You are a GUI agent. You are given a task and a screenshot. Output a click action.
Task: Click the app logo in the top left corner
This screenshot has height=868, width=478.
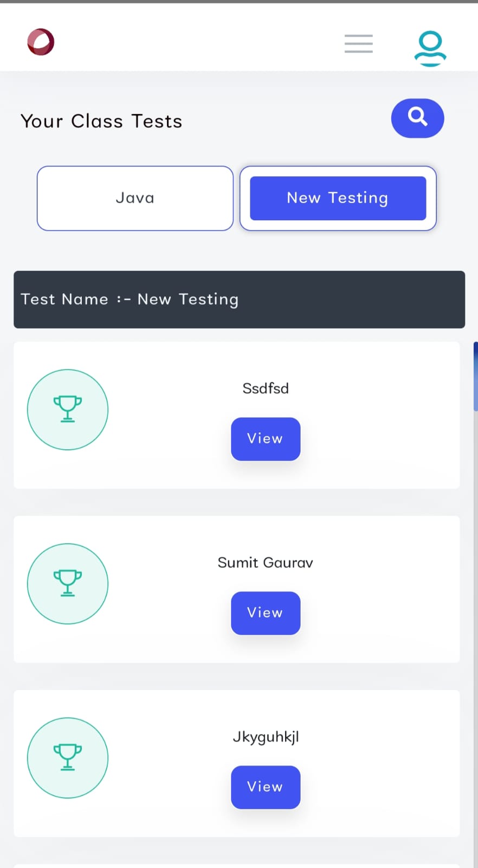[x=40, y=42]
